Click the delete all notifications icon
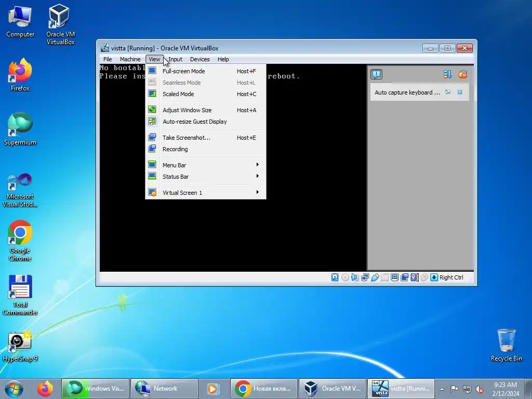This screenshot has width=532, height=399. 463,74
